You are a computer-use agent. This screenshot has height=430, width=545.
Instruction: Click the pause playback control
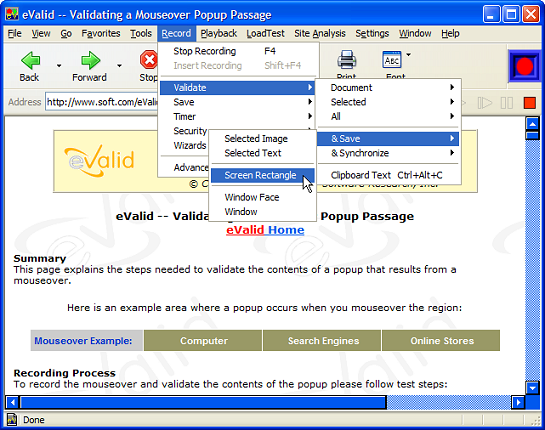click(506, 103)
